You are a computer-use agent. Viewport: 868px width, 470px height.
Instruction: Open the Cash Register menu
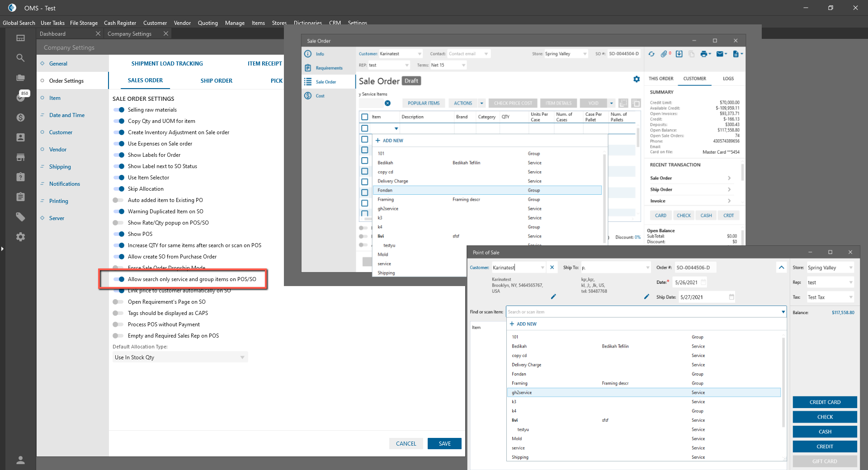(120, 23)
